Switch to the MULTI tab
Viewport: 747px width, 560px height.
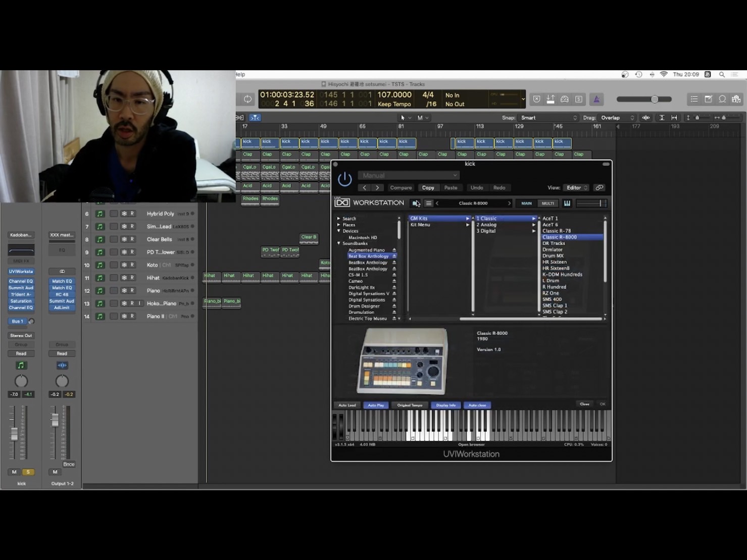[547, 203]
